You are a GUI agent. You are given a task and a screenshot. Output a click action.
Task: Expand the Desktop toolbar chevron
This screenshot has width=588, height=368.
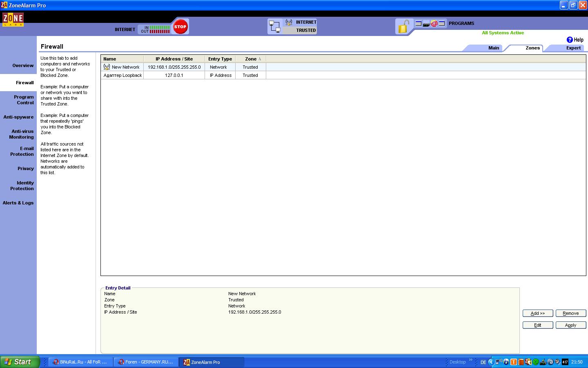pos(470,360)
